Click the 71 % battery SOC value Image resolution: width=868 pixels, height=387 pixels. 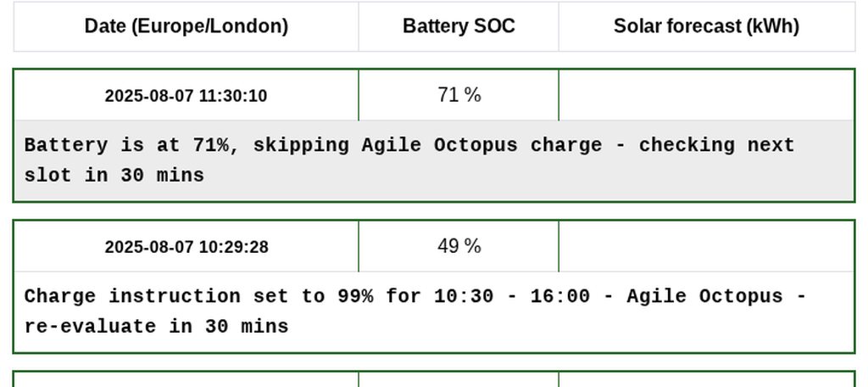(x=459, y=95)
